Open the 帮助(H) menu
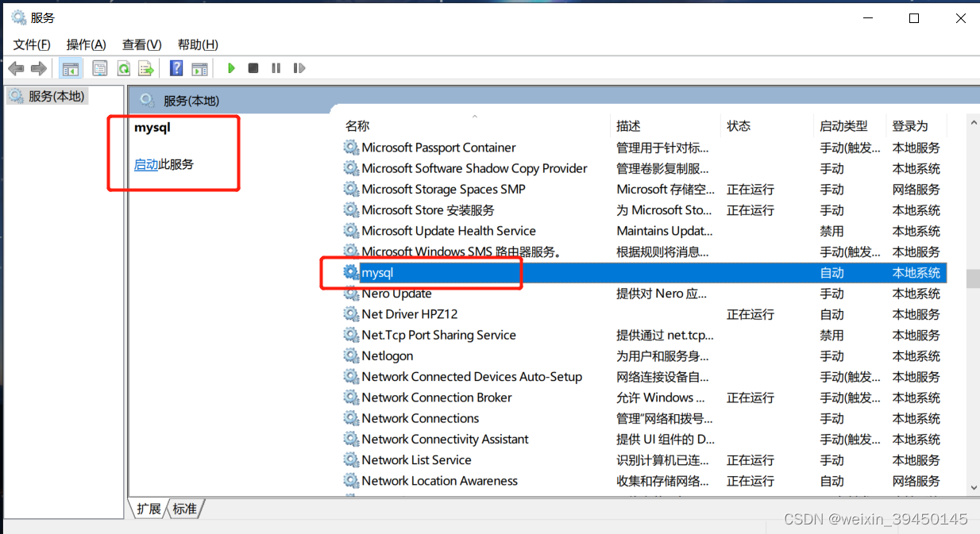The width and height of the screenshot is (980, 534). click(x=198, y=44)
